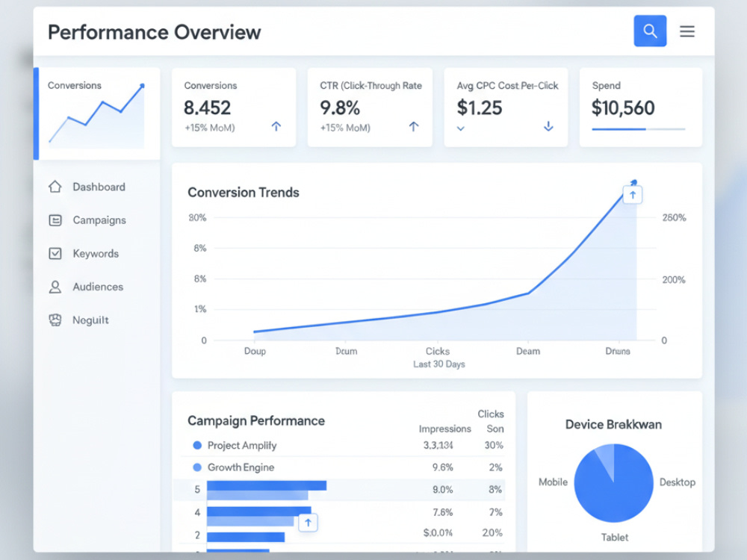Click the Device Brekkwan pie chart
This screenshot has width=747, height=560.
click(x=613, y=483)
